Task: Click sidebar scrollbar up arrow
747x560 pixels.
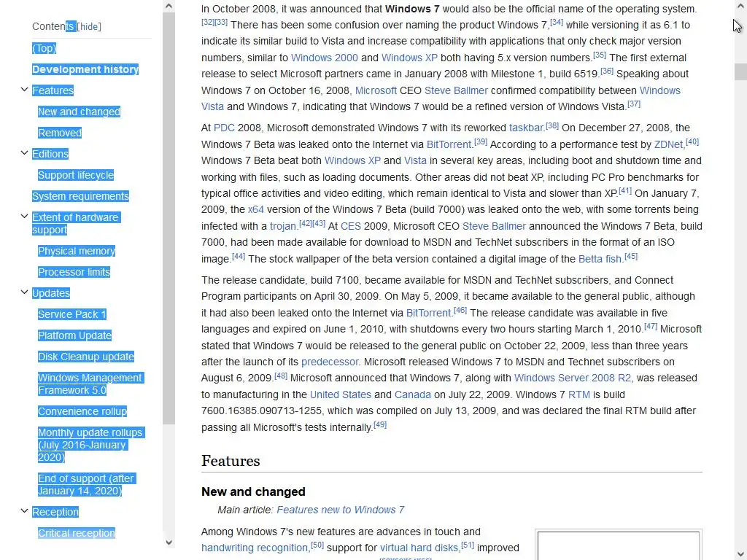Action: click(x=169, y=6)
